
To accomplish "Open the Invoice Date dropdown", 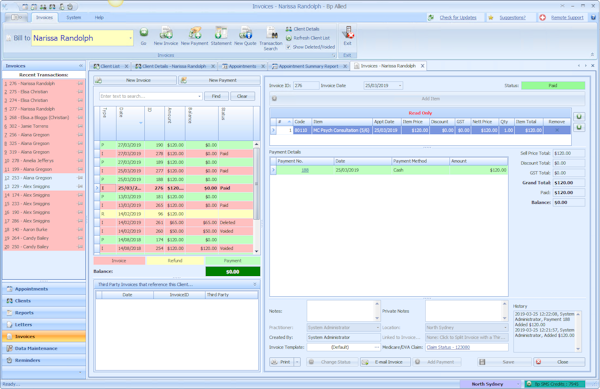I will point(400,86).
